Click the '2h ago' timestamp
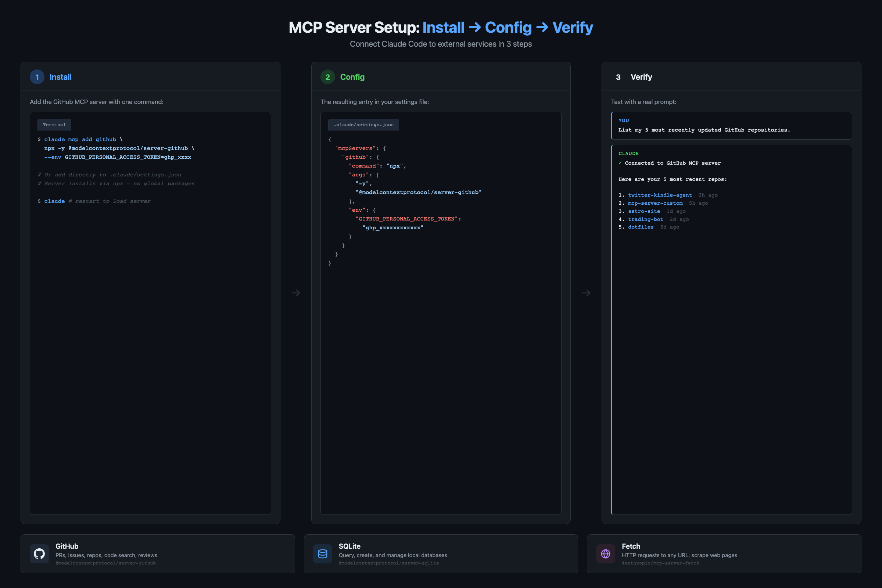This screenshot has width=882, height=588. [708, 195]
